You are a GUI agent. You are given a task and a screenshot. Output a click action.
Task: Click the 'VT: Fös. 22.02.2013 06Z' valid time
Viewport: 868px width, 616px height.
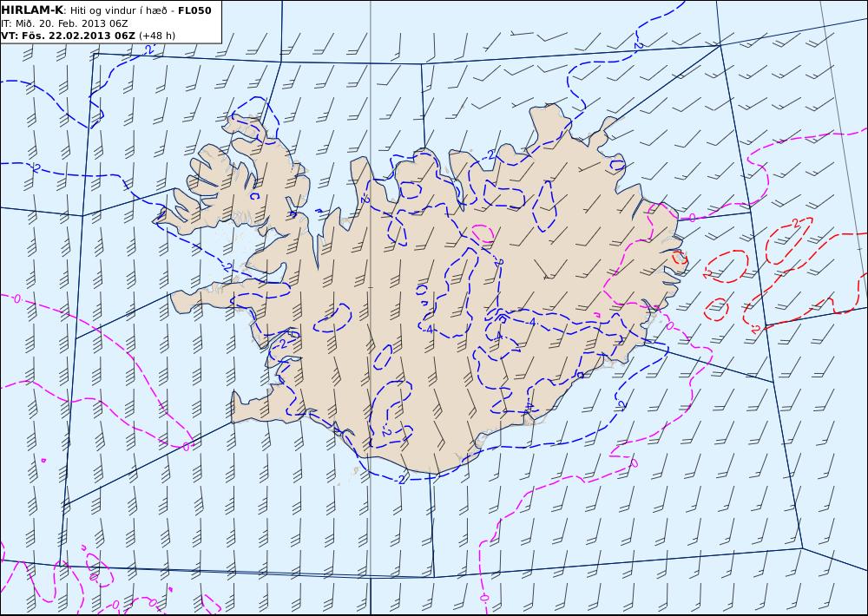coord(68,36)
